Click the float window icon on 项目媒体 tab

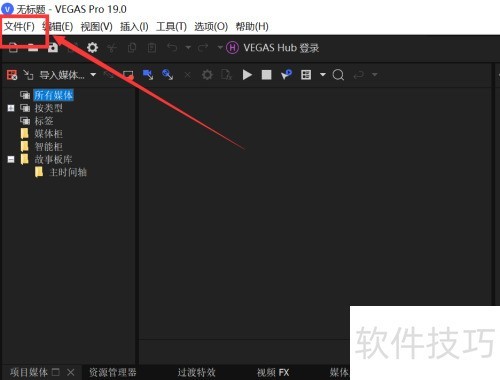pyautogui.click(x=56, y=372)
